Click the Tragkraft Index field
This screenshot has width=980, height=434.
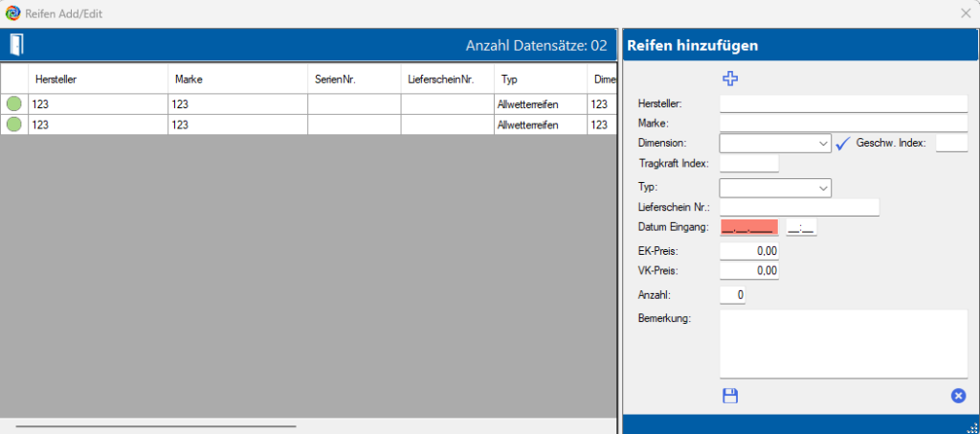pyautogui.click(x=749, y=164)
